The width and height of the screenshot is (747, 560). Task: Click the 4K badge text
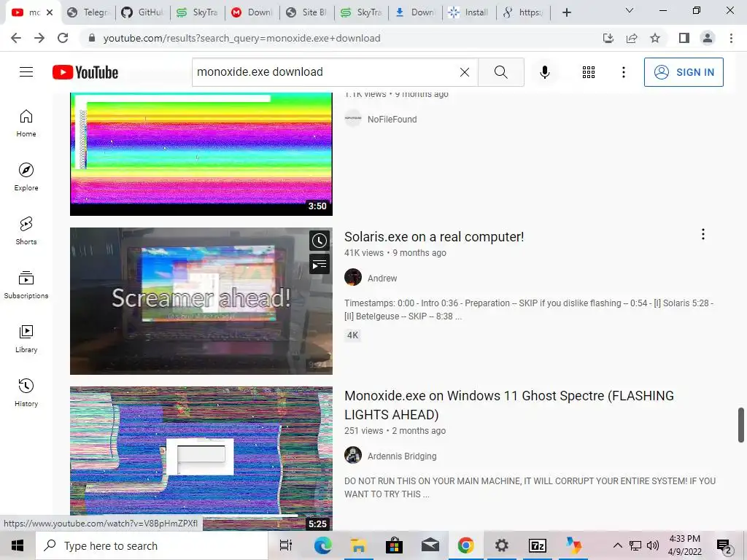352,335
